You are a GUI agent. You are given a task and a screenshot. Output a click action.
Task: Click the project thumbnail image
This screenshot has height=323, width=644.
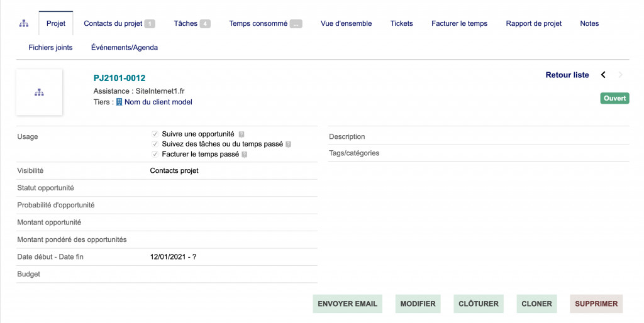point(39,92)
